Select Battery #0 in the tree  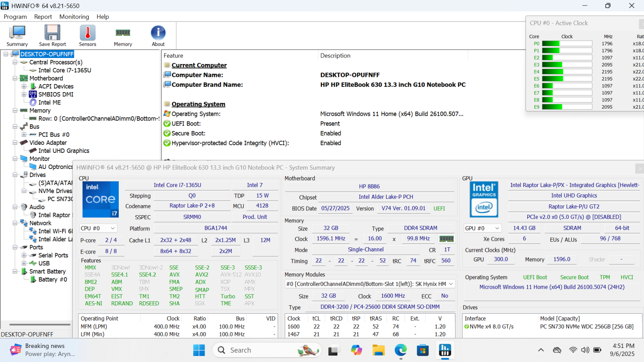tap(53, 280)
